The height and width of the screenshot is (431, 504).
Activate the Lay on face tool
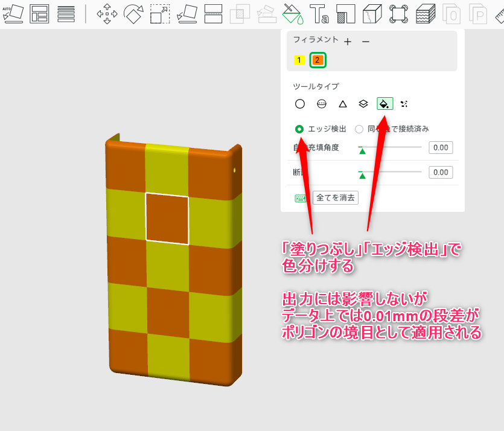pos(187,14)
